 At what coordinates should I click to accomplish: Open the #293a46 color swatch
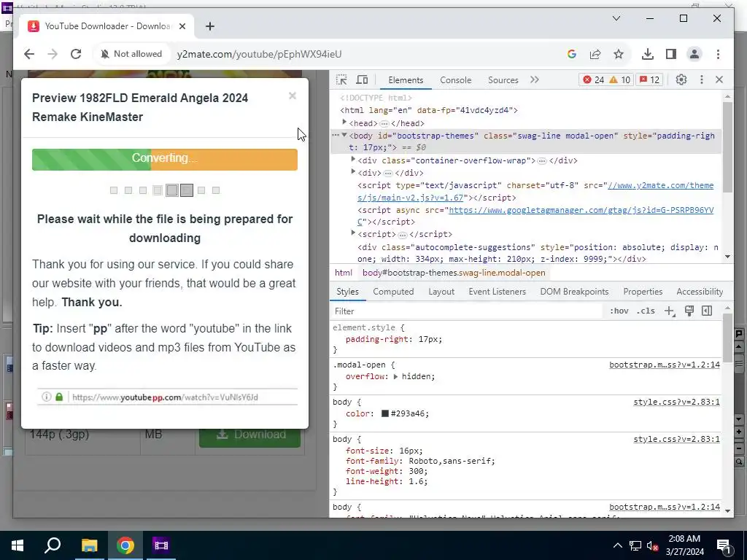[385, 413]
